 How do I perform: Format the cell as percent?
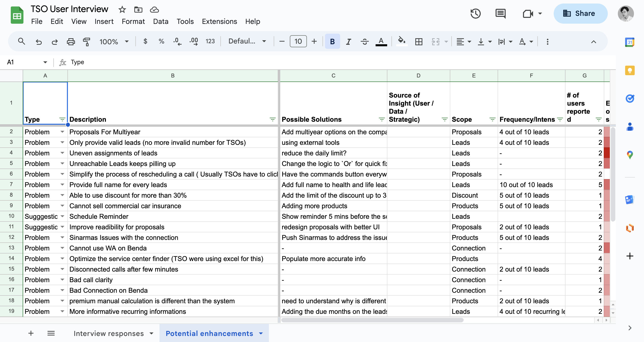162,41
